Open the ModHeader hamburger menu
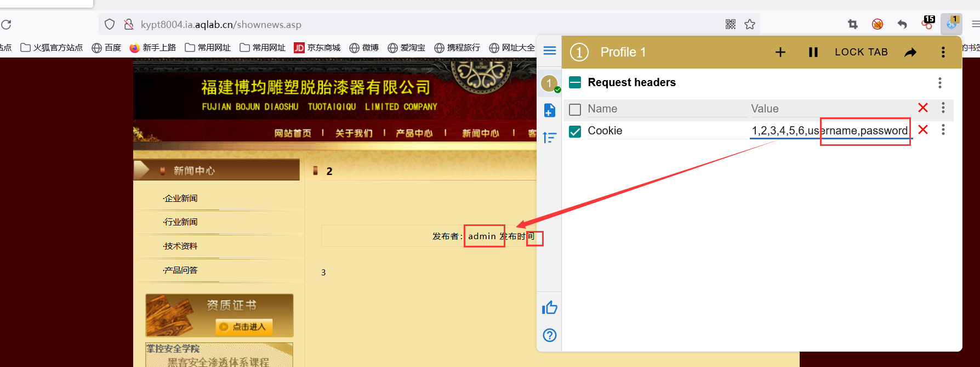 tap(550, 51)
